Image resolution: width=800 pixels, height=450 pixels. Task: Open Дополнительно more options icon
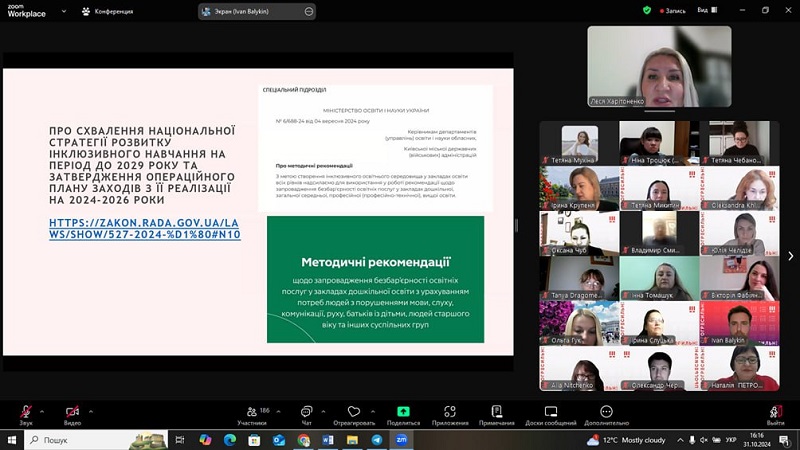point(606,411)
